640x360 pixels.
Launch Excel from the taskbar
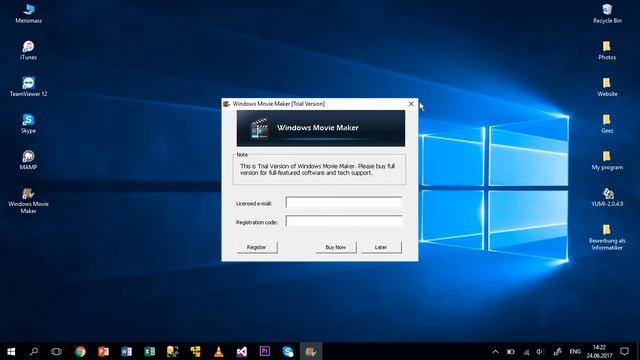149,351
